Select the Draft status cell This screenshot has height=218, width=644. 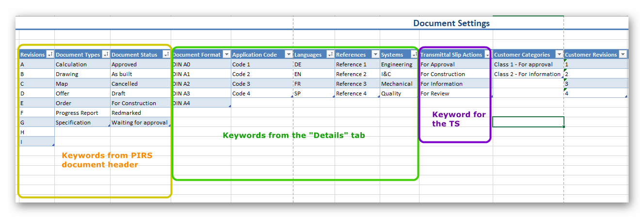click(141, 93)
